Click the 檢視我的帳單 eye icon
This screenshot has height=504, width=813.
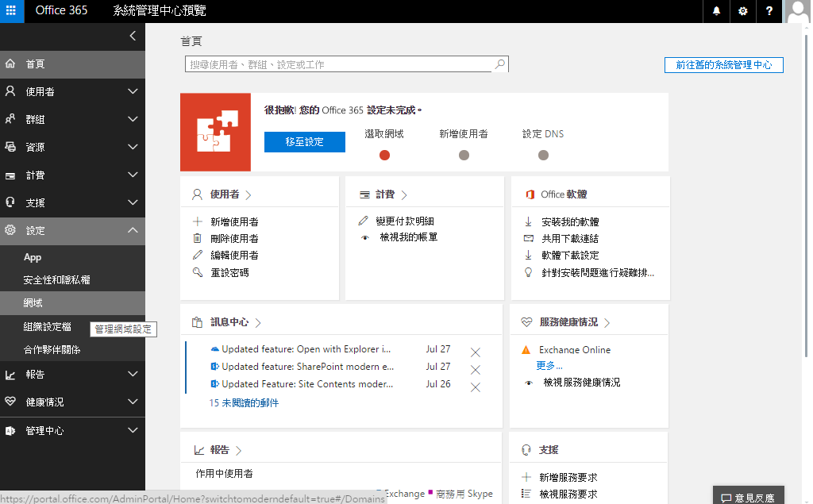click(x=365, y=237)
